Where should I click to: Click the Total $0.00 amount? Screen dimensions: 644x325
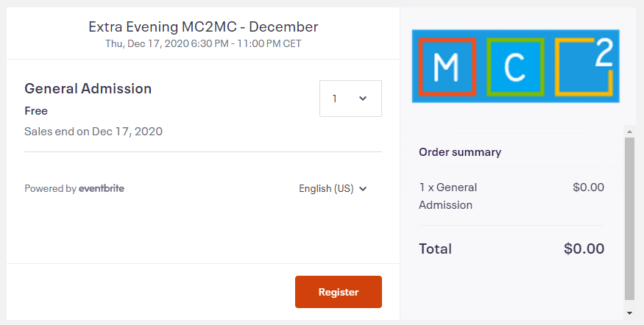click(584, 249)
